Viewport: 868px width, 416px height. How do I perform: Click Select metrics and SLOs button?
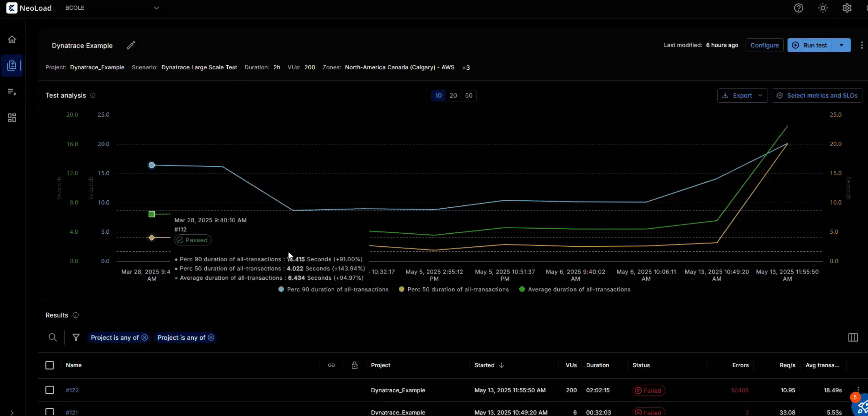(x=817, y=96)
